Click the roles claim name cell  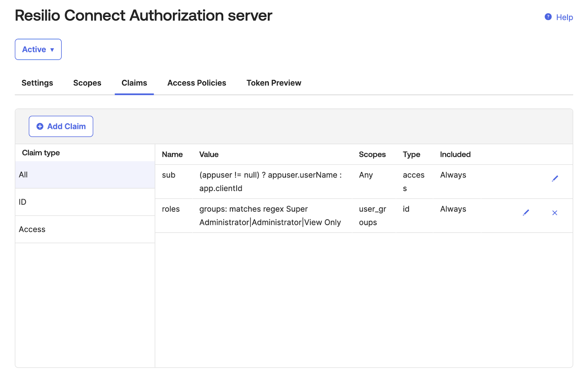(171, 209)
